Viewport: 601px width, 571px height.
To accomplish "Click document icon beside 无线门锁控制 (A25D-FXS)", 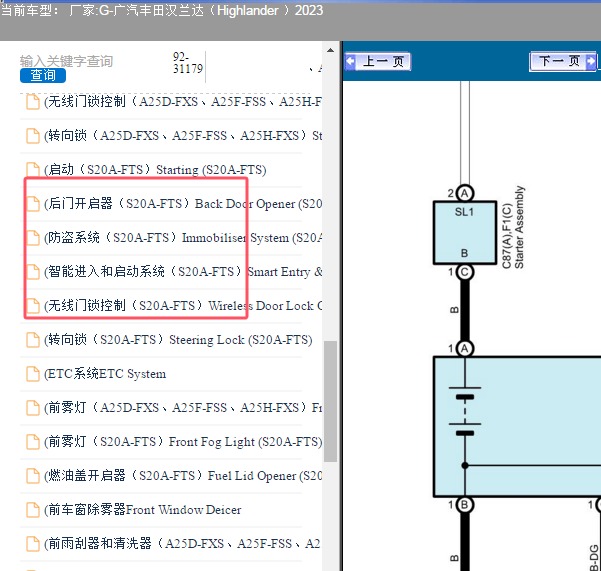I will pos(33,102).
